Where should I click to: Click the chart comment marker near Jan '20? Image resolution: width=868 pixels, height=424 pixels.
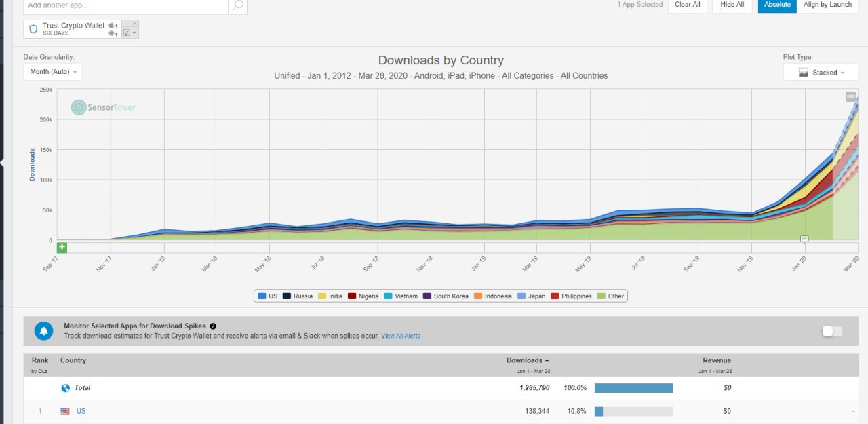pyautogui.click(x=804, y=239)
